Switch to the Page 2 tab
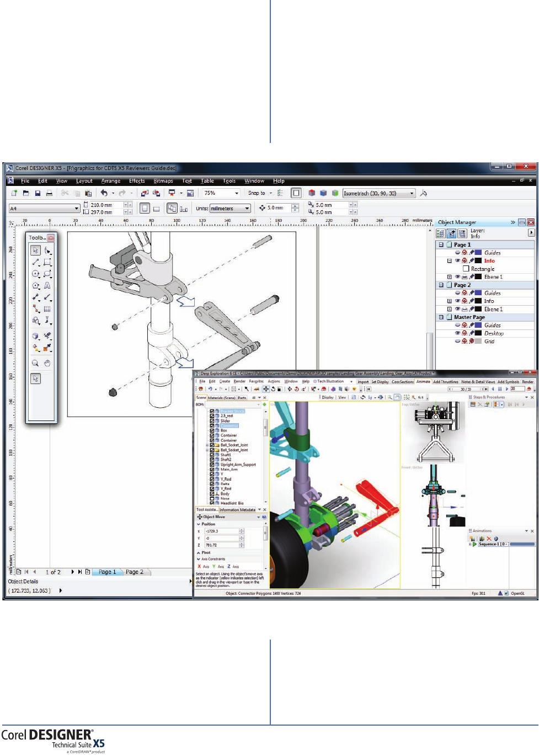This screenshot has width=539, height=756. [x=135, y=572]
